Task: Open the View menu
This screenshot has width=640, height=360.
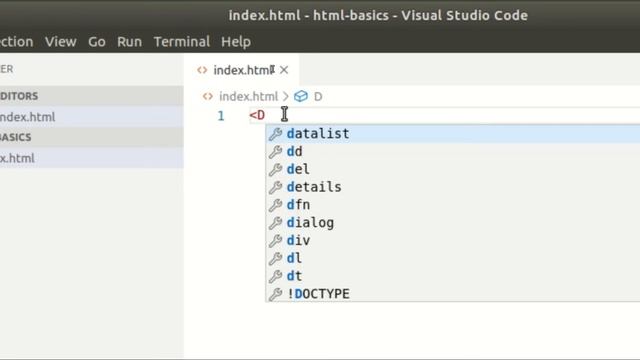Action: (60, 42)
